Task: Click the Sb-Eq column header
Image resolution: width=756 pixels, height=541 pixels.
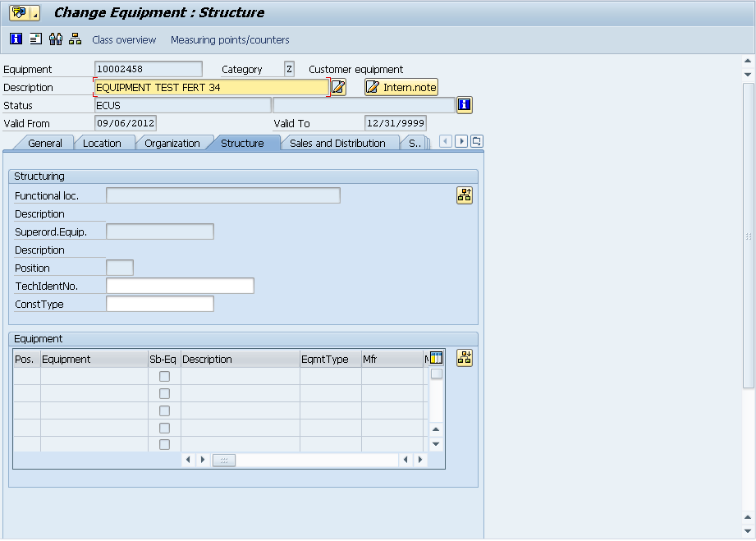Action: coord(164,360)
